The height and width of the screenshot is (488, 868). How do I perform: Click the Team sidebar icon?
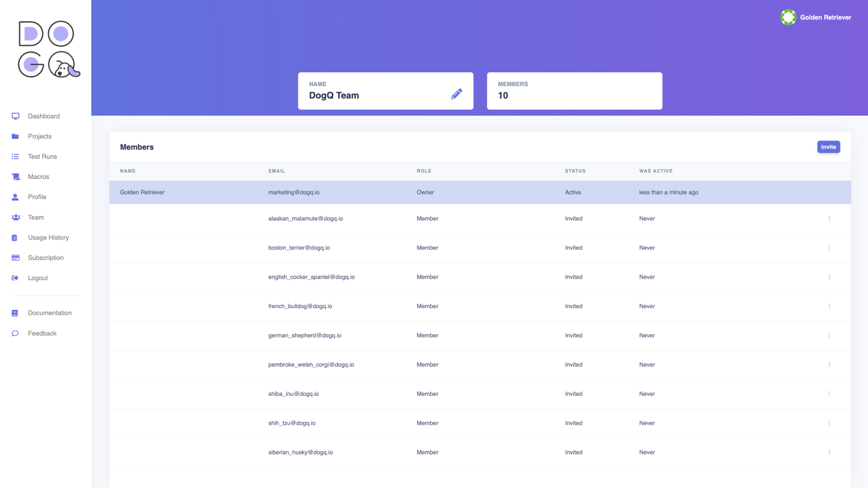16,217
